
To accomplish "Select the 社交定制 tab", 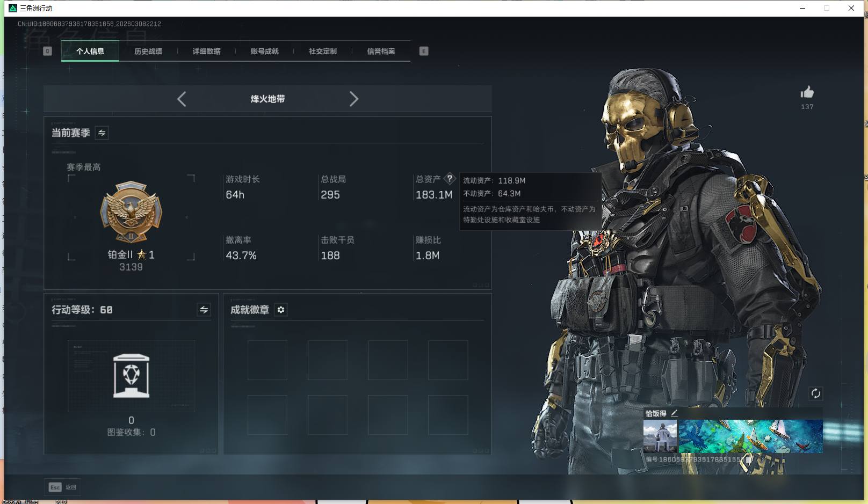I will click(322, 51).
